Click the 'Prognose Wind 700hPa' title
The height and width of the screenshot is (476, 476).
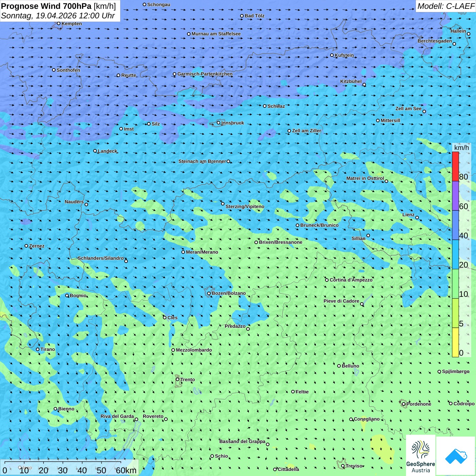(47, 6)
